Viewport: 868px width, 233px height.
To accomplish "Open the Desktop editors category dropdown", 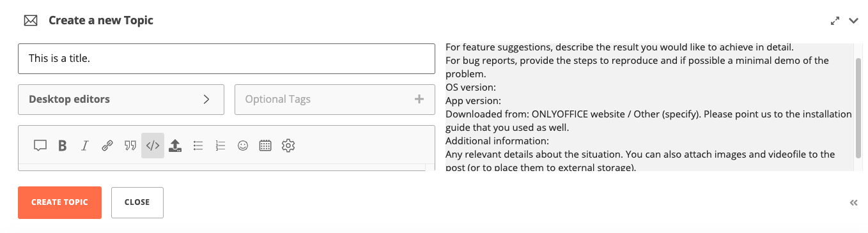I will tap(121, 100).
